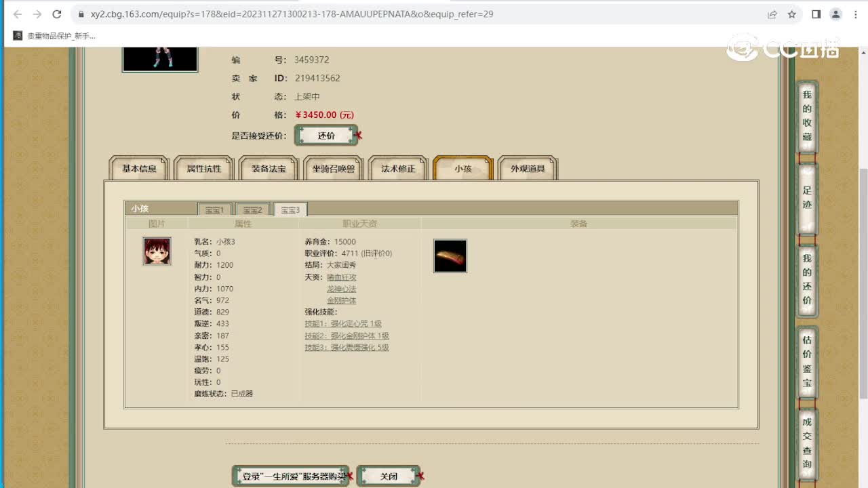
Task: Select the 宝宝3 sub-tab
Action: [x=290, y=209]
